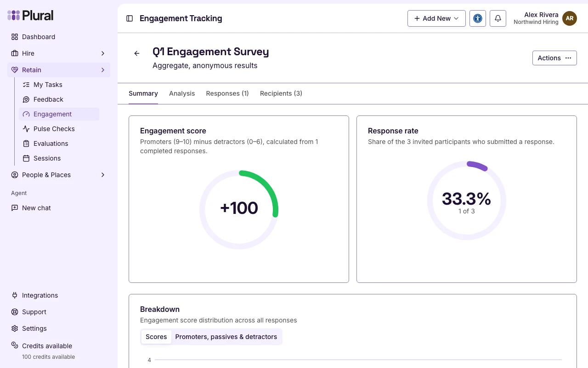
Task: Click the response rate progress ring
Action: tap(467, 201)
